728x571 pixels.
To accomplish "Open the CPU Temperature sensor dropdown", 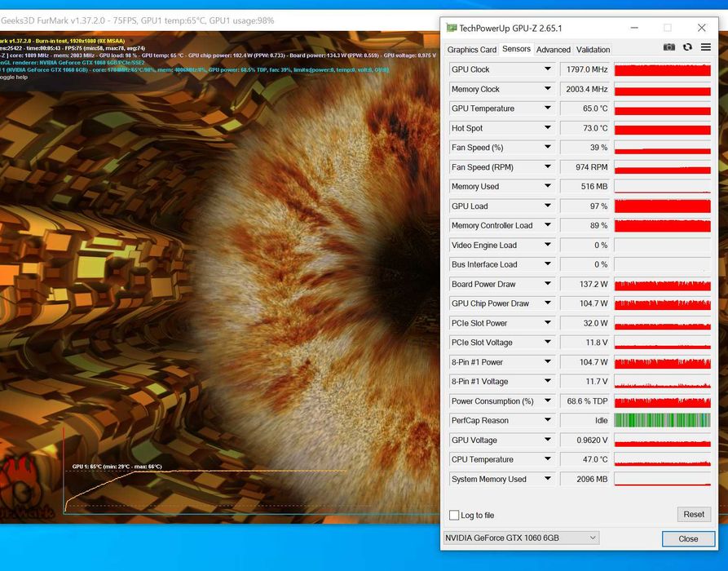I will (x=548, y=459).
